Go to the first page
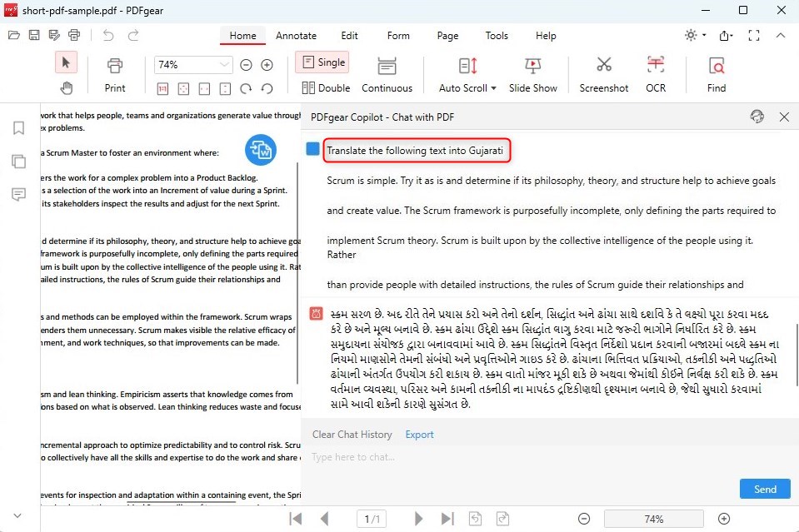Viewport: 799px width, 532px height. click(296, 519)
